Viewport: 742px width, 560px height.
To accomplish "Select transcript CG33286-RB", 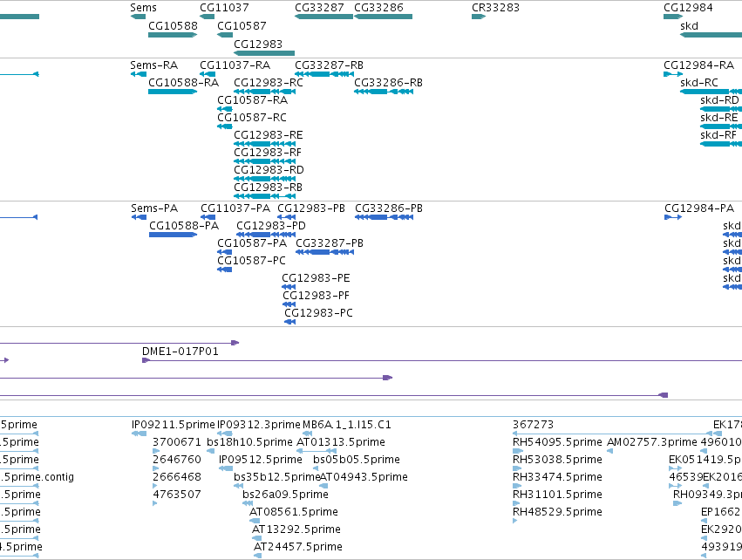I will coord(389,83).
